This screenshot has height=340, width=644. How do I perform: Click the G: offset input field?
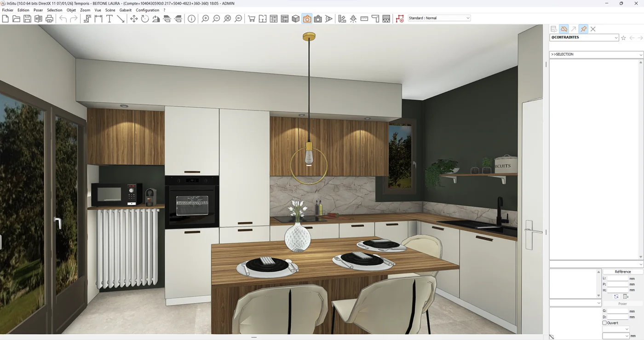point(618,311)
